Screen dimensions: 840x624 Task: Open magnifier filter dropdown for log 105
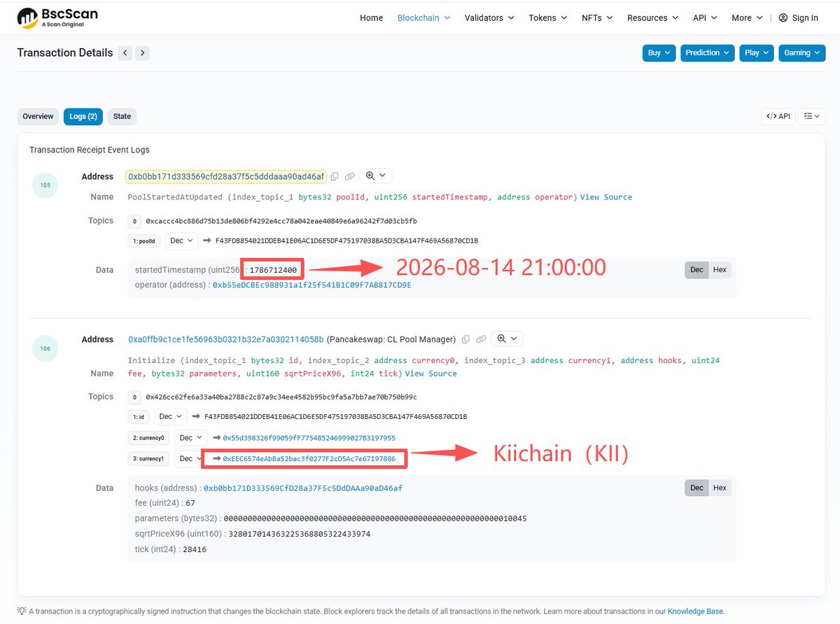pyautogui.click(x=375, y=176)
